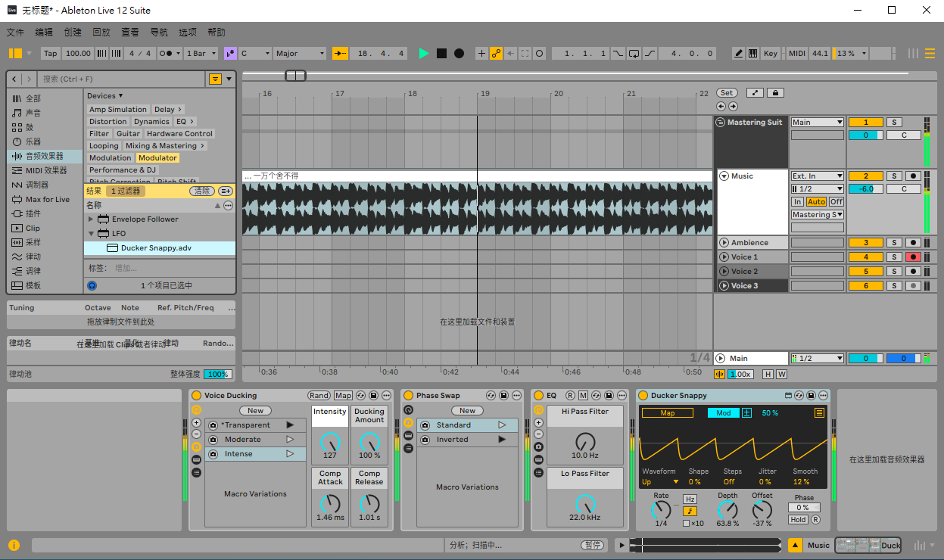
Task: Click the optimize arrangement width/height icon beside Set
Action: pyautogui.click(x=755, y=93)
